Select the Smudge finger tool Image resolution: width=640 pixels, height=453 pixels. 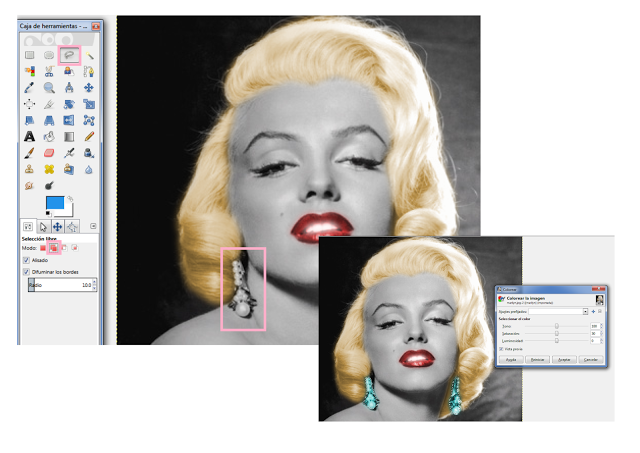[x=29, y=186]
